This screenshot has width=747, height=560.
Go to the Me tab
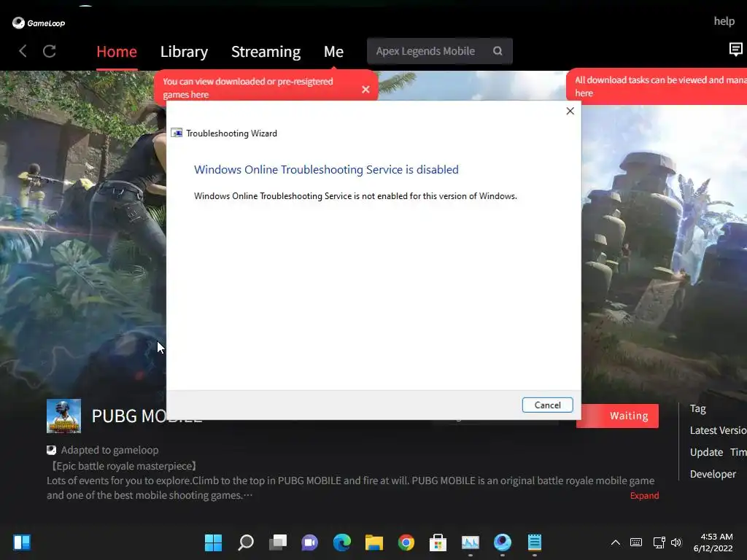tap(333, 52)
